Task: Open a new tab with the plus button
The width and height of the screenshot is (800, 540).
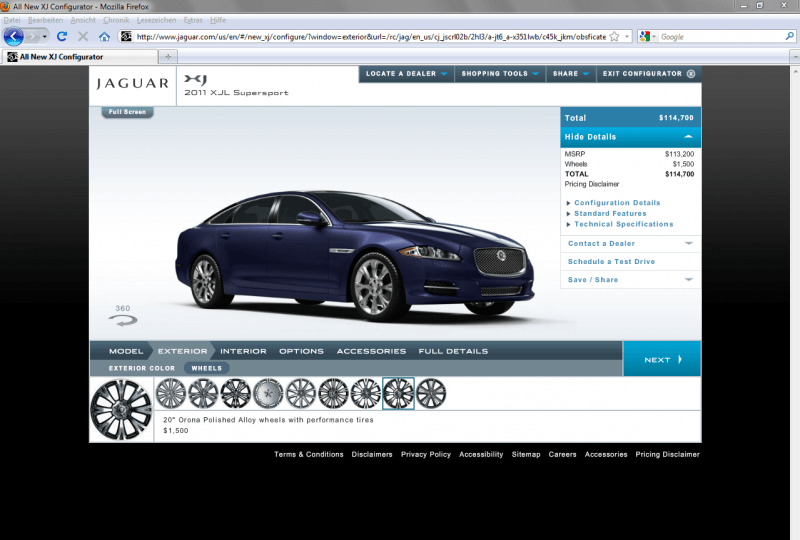Action: click(168, 57)
